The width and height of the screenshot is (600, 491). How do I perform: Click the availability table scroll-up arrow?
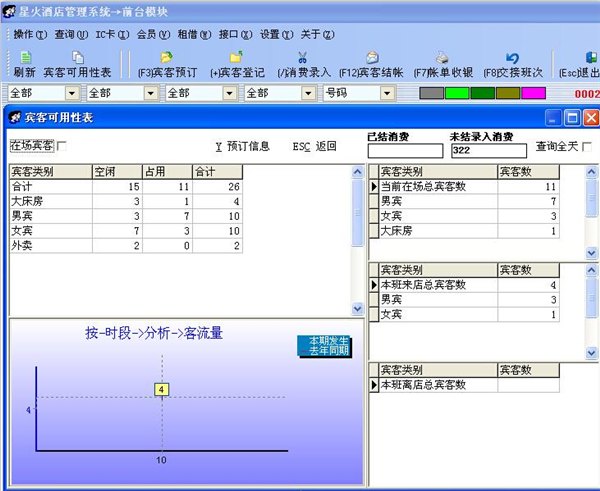pos(357,172)
